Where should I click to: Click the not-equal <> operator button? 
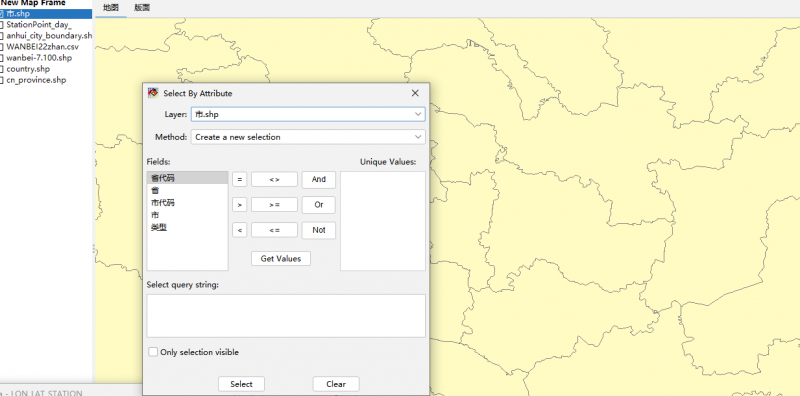274,180
